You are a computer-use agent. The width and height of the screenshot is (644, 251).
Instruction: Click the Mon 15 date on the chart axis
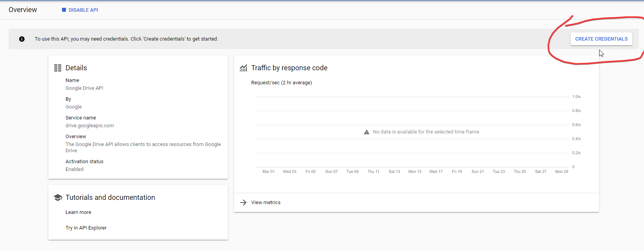415,172
